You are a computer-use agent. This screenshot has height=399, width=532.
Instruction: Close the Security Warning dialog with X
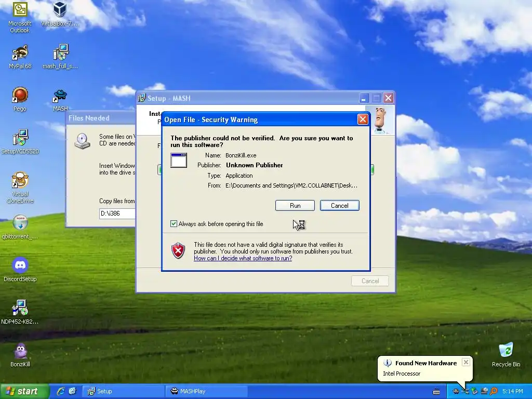pyautogui.click(x=363, y=119)
